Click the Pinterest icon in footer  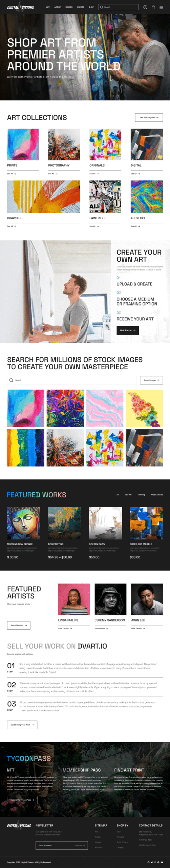coord(158,862)
